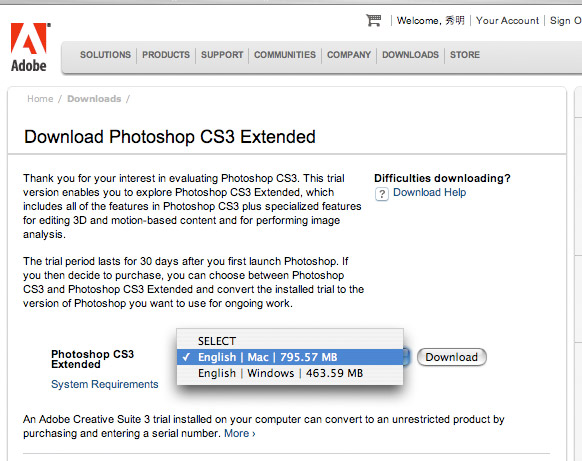Image resolution: width=582 pixels, height=461 pixels.
Task: Open the shopping cart icon
Action: pyautogui.click(x=373, y=20)
